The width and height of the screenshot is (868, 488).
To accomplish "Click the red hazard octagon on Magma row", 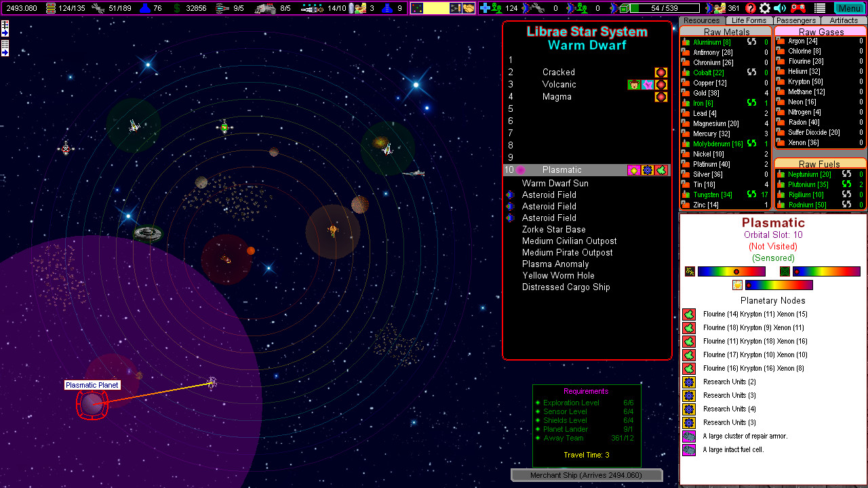I will pos(660,96).
